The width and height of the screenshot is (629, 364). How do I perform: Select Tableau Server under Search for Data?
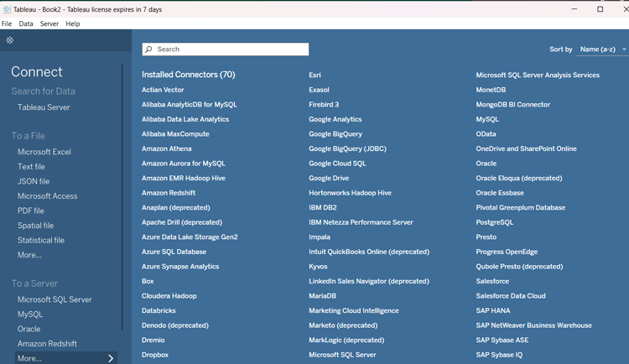point(44,107)
